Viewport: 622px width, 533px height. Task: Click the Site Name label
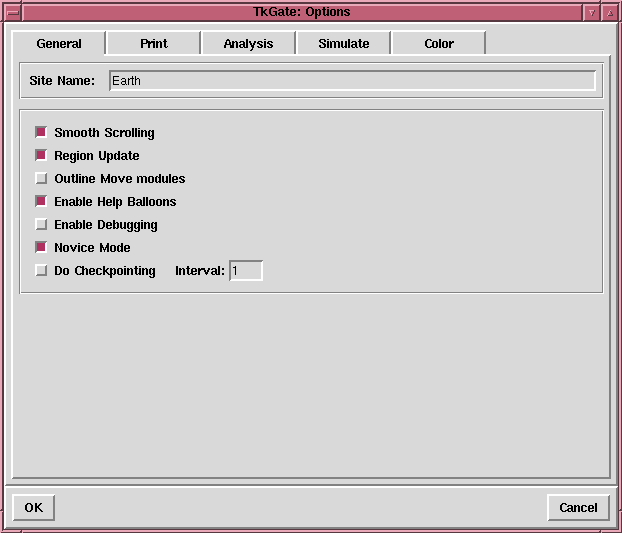(x=62, y=81)
